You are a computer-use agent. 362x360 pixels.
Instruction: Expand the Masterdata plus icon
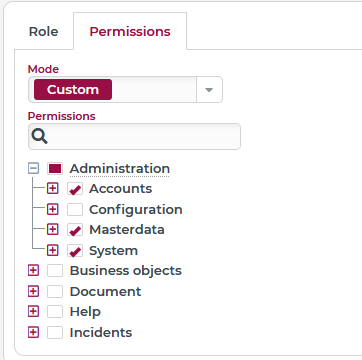(52, 230)
